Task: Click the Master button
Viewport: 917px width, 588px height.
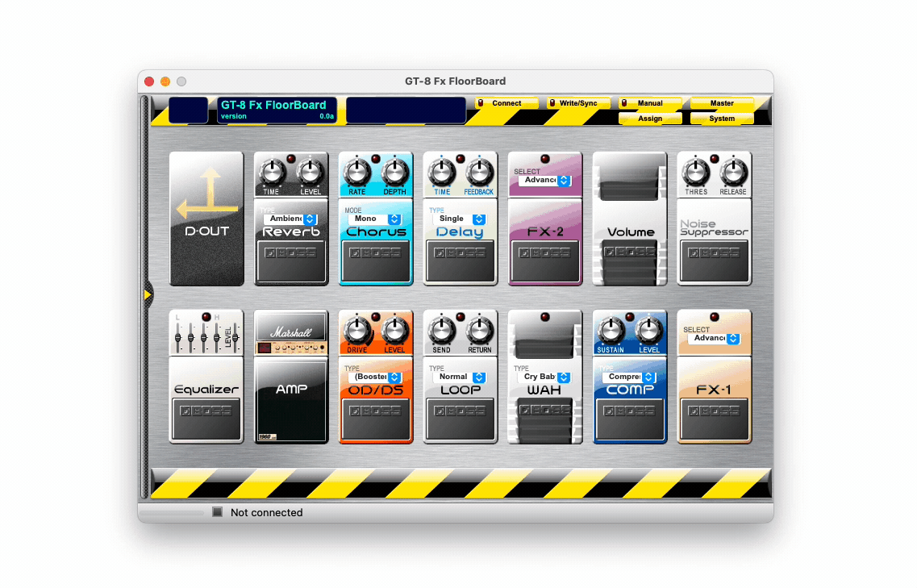Action: pos(723,103)
